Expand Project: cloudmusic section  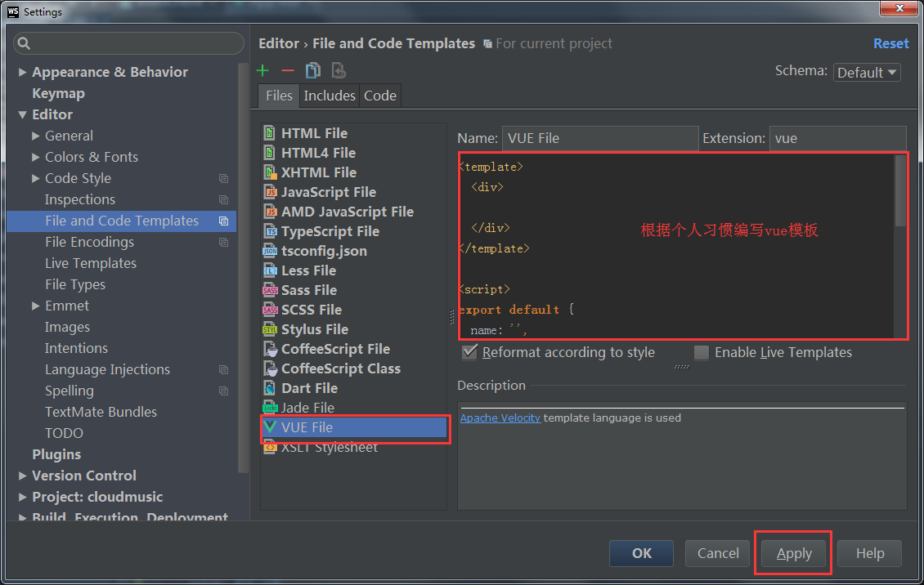point(22,497)
